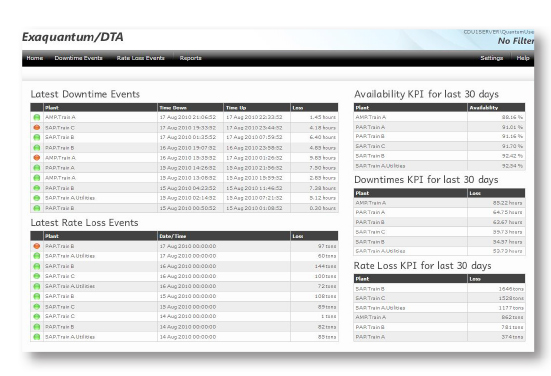Click status icon of 144 tons rate loss row

(x=37, y=266)
